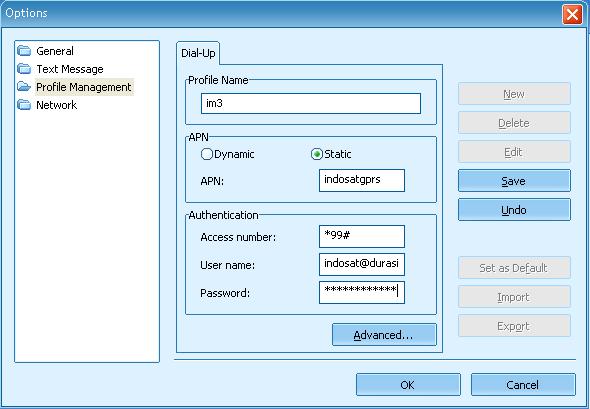Screen dimensions: 590x409
Task: Select Profile Management in the tree
Action: (84, 87)
